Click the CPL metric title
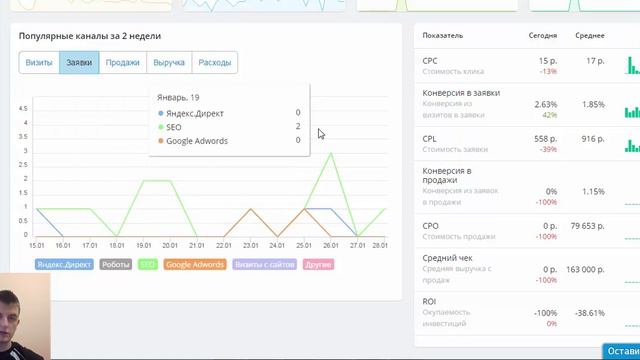This screenshot has width=640, height=360. coord(429,139)
